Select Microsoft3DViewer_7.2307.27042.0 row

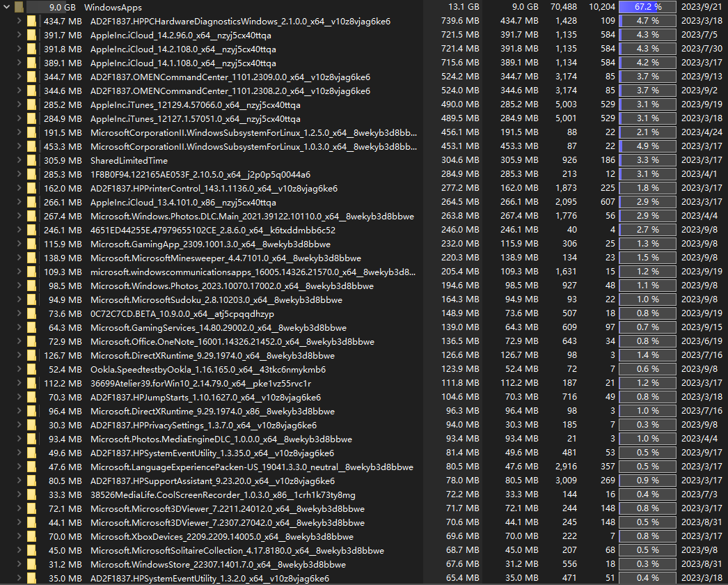(x=364, y=523)
